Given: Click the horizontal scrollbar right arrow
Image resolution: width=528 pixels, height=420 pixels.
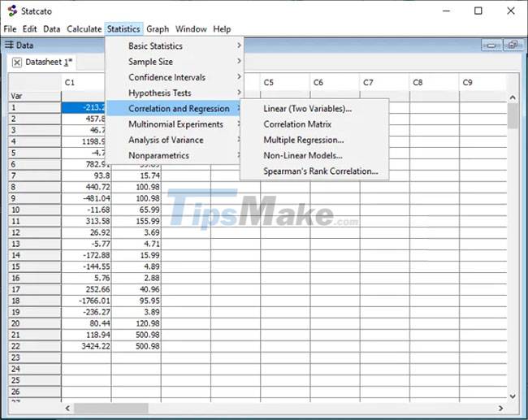Looking at the screenshot, I should coord(500,408).
